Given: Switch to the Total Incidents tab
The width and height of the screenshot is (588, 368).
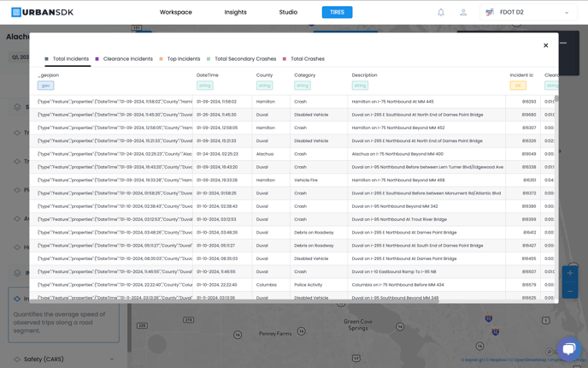Looking at the screenshot, I should coord(68,59).
